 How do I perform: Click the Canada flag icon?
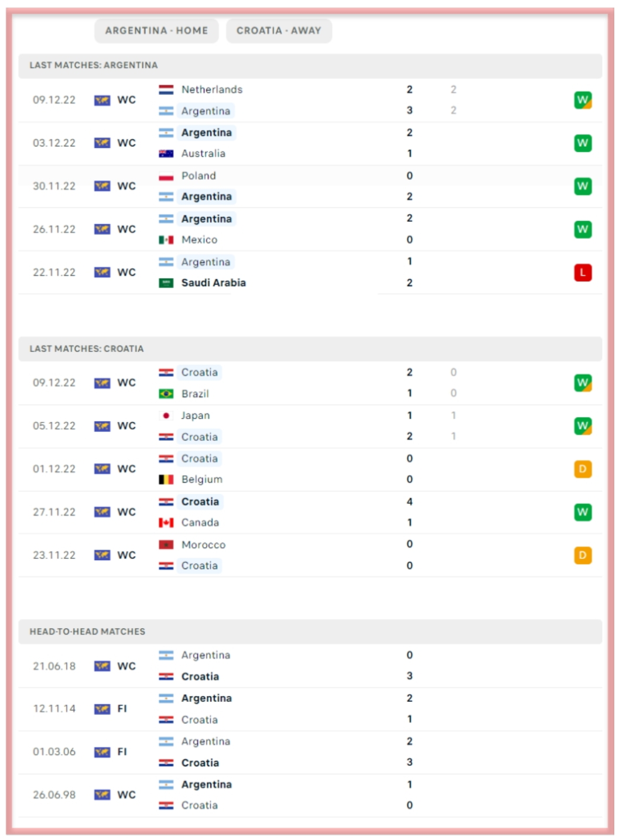click(x=166, y=523)
